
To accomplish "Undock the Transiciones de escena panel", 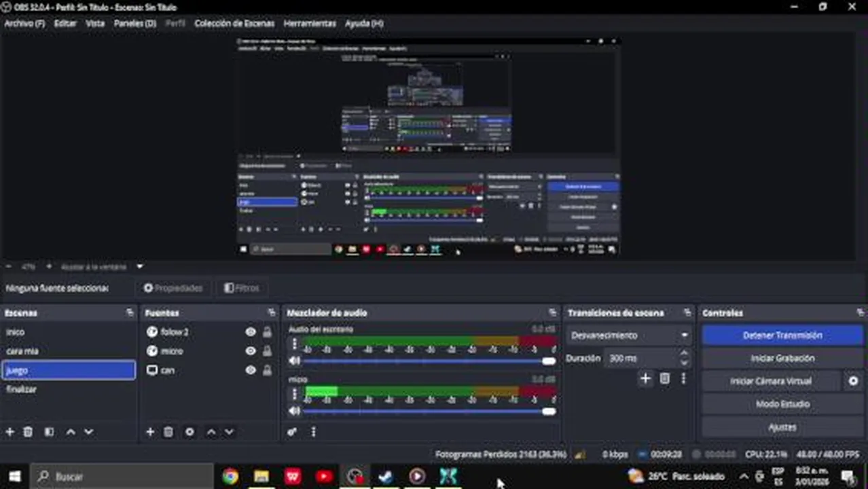I will [x=687, y=313].
